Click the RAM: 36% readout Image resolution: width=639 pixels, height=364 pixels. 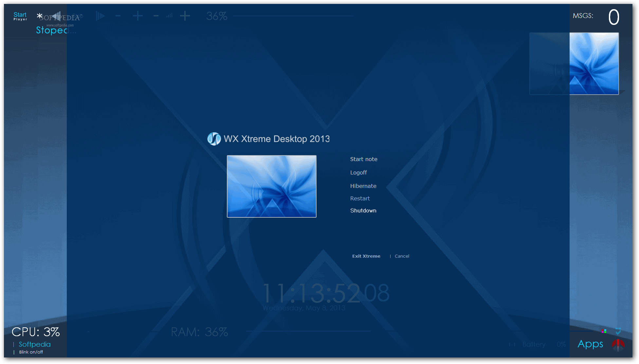(x=199, y=332)
